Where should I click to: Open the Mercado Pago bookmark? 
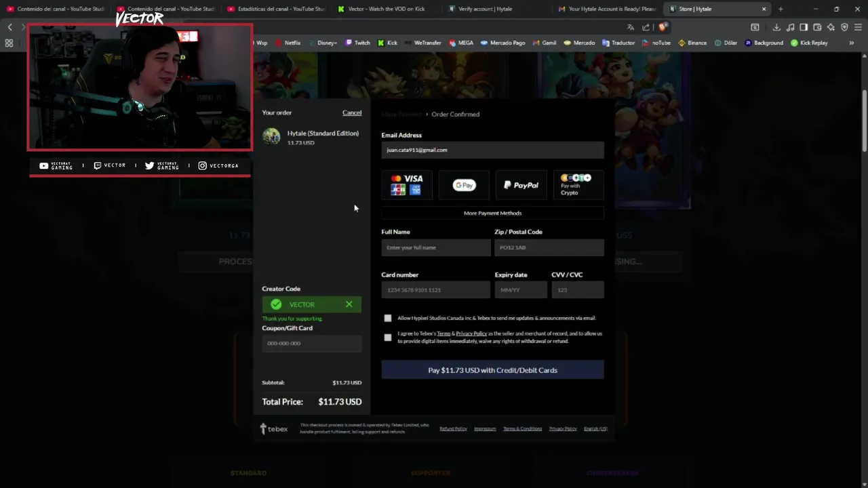(x=503, y=43)
